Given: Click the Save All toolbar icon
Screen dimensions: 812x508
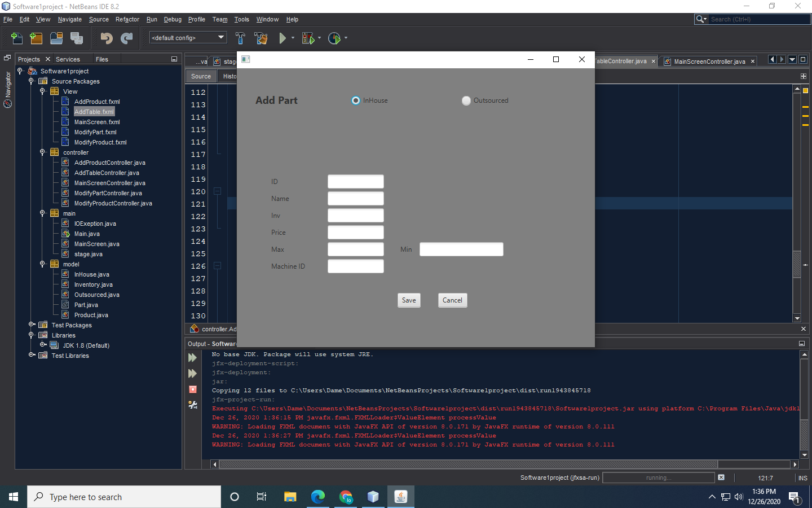Looking at the screenshot, I should [x=75, y=38].
